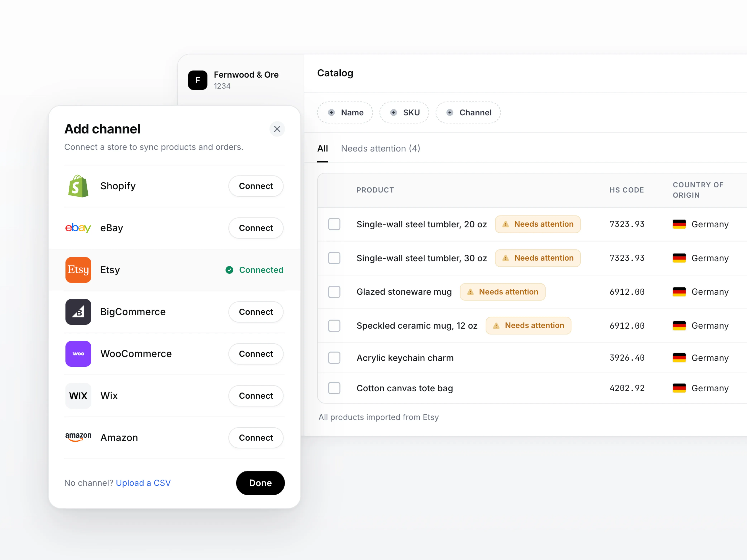Tick the Glazed stoneware mug checkbox
This screenshot has width=747, height=560.
[x=334, y=292]
